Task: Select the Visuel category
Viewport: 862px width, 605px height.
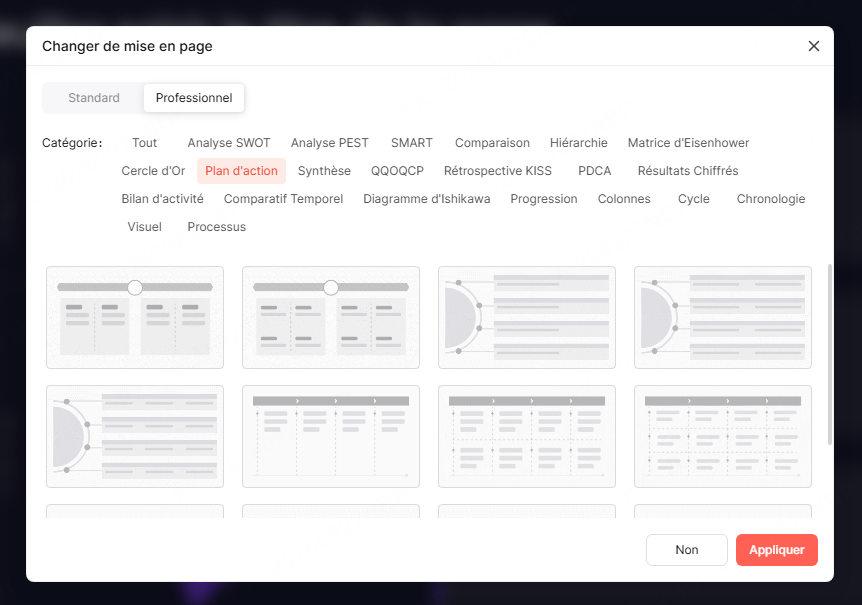Action: click(x=145, y=227)
